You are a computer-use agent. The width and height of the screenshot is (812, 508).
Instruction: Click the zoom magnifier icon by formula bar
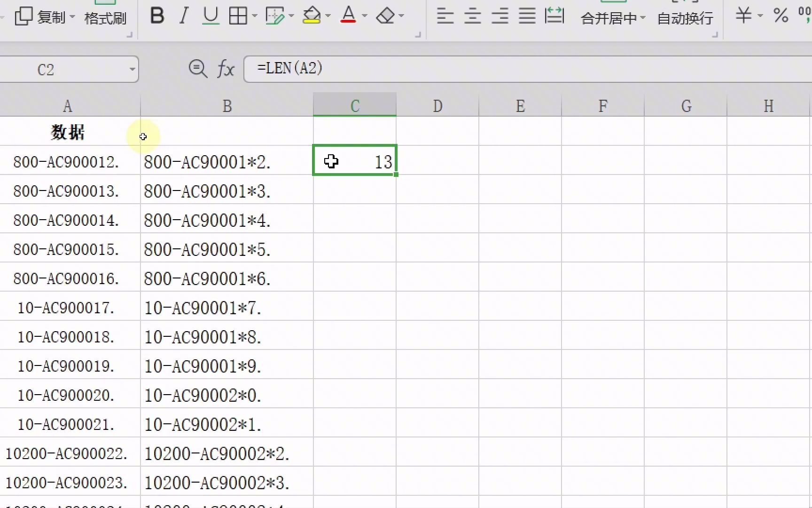point(198,69)
